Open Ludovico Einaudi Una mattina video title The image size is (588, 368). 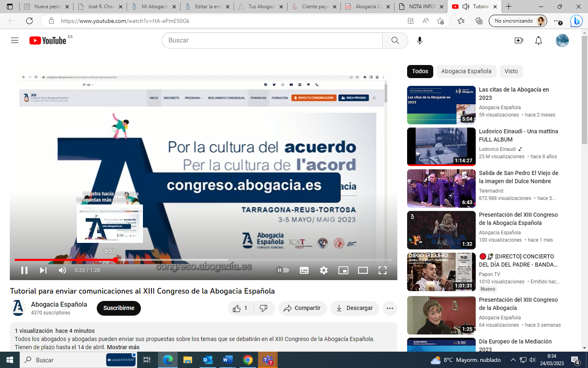(x=519, y=135)
